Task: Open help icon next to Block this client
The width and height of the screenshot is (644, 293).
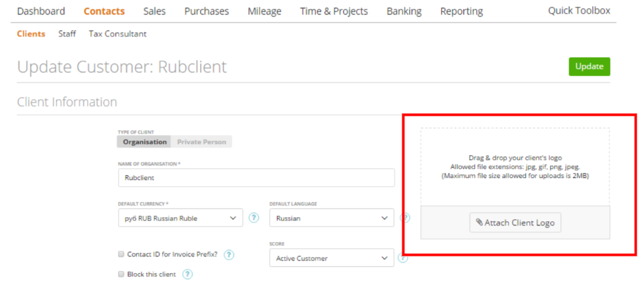Action: point(187,274)
